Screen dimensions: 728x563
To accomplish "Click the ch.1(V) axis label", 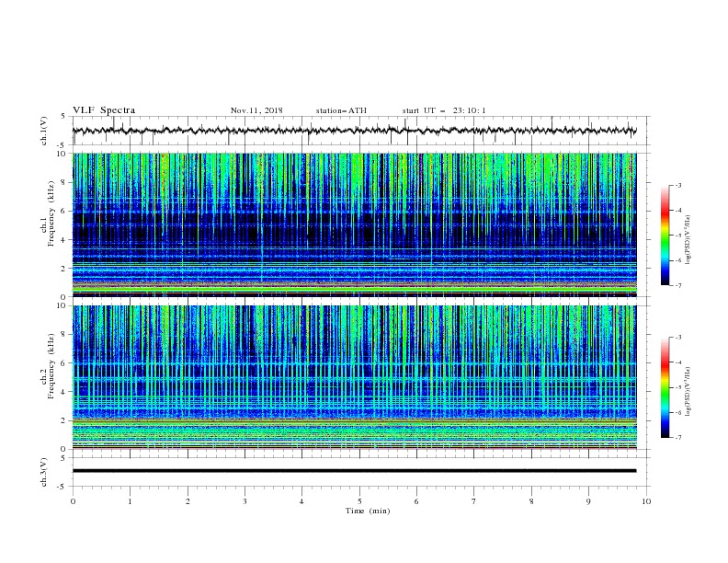I will coord(44,131).
